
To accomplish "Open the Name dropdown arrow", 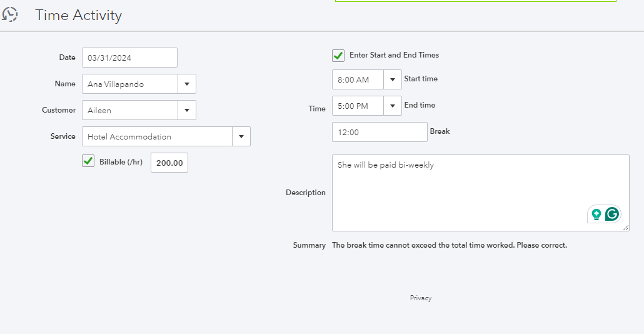I will [187, 84].
